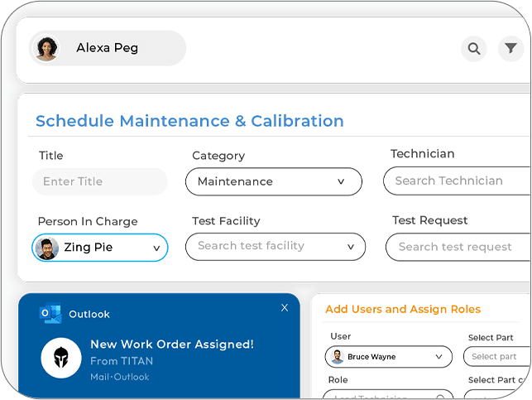Click the Outlook logo icon

click(x=50, y=315)
